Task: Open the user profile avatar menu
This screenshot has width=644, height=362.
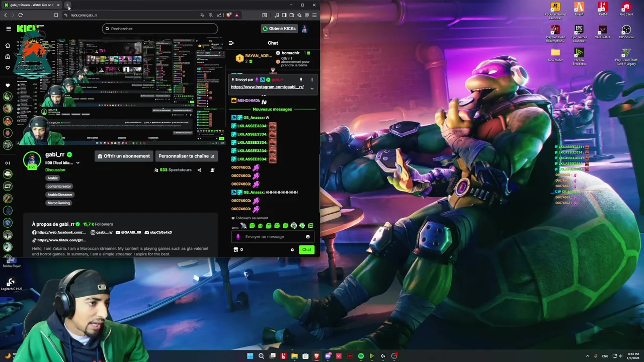Action: [304, 29]
